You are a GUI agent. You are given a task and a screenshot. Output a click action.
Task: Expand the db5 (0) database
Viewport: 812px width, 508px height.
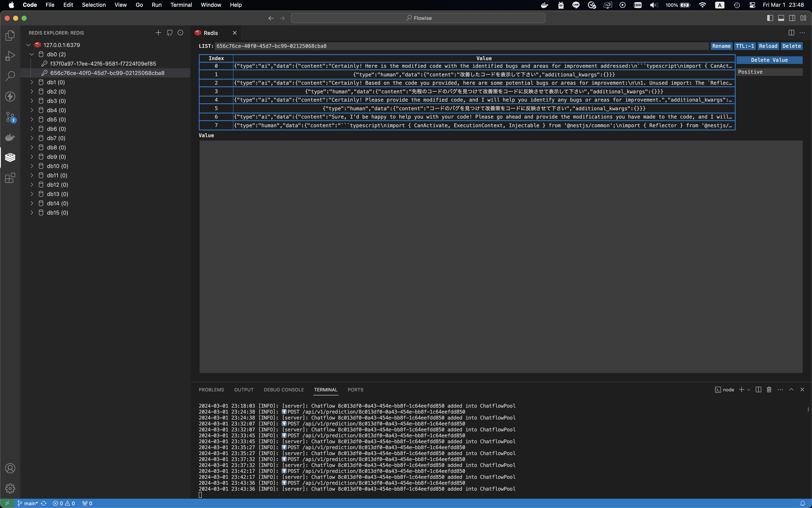pyautogui.click(x=32, y=119)
